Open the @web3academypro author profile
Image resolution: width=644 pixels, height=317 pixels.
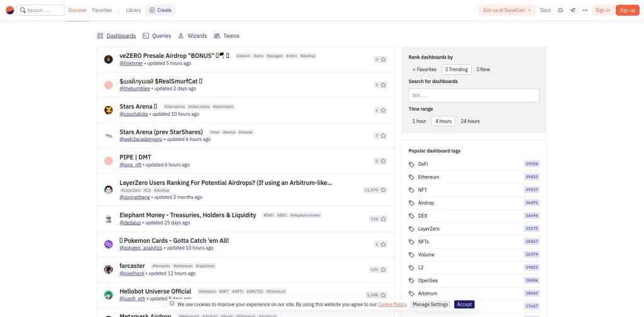(x=141, y=139)
